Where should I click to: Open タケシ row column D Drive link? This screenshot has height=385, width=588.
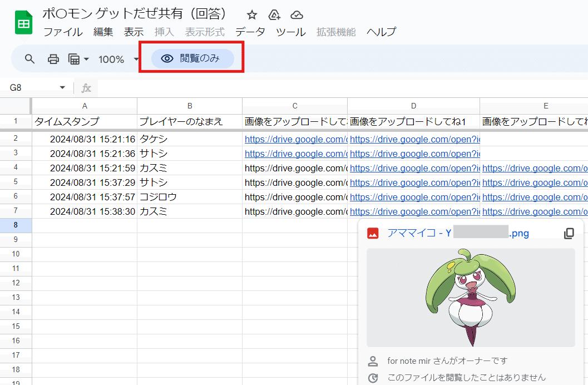(x=415, y=139)
